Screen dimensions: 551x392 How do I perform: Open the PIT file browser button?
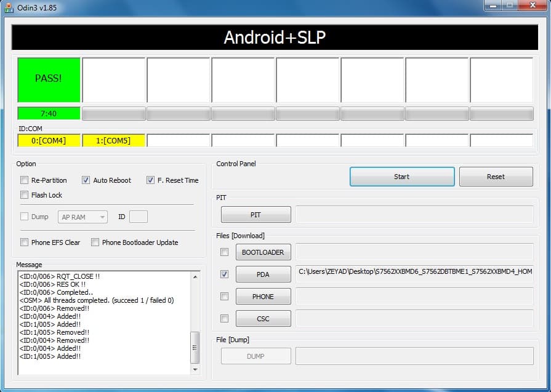point(256,215)
